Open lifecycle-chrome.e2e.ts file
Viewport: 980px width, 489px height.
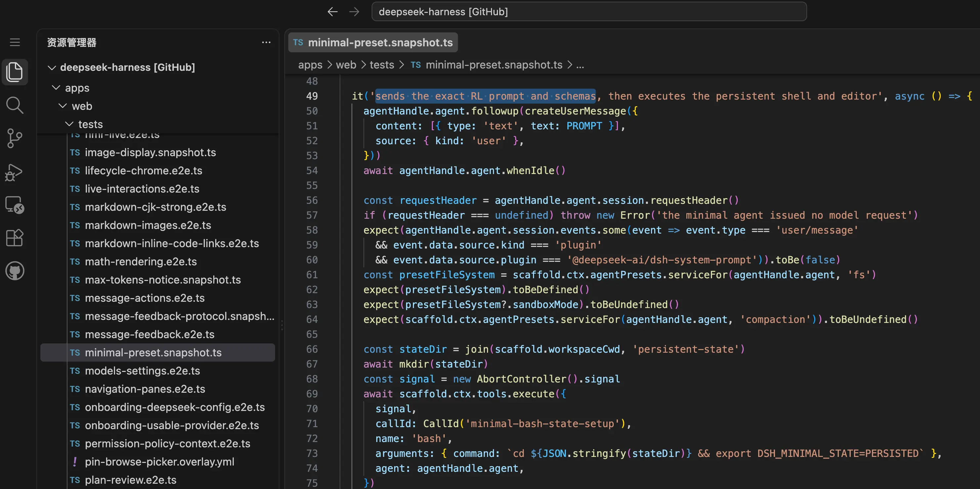(x=157, y=170)
